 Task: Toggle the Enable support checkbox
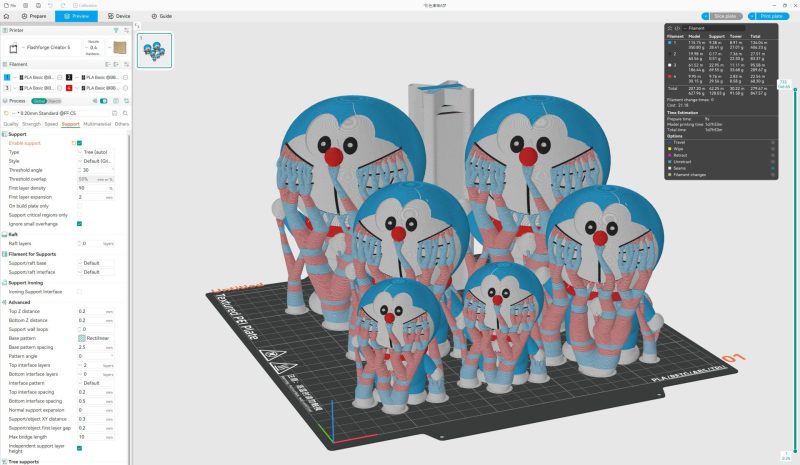[x=79, y=143]
